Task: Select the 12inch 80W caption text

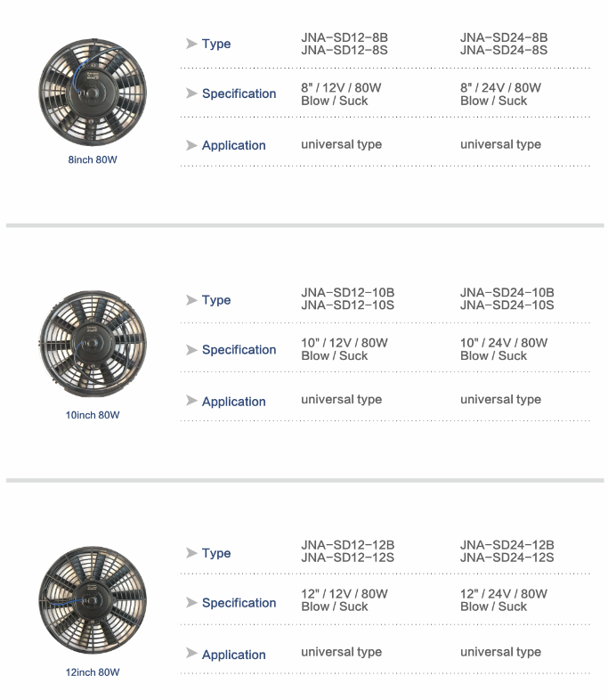Action: 93,672
